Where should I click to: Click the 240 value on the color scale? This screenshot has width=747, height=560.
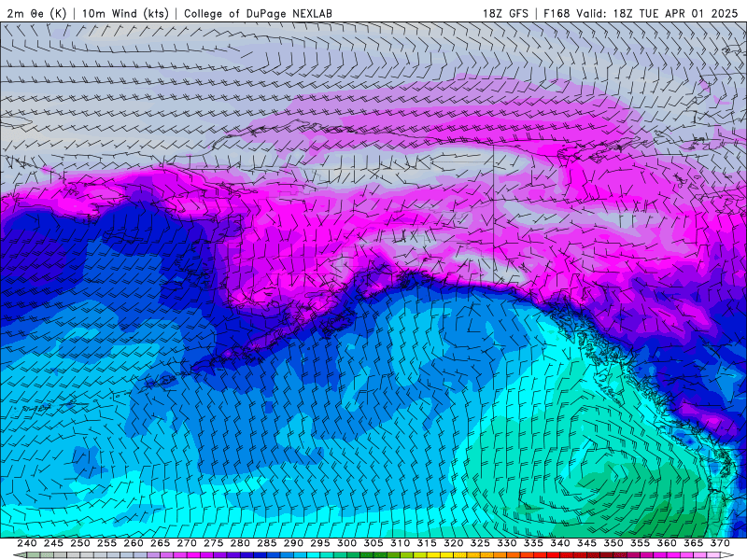[27, 543]
